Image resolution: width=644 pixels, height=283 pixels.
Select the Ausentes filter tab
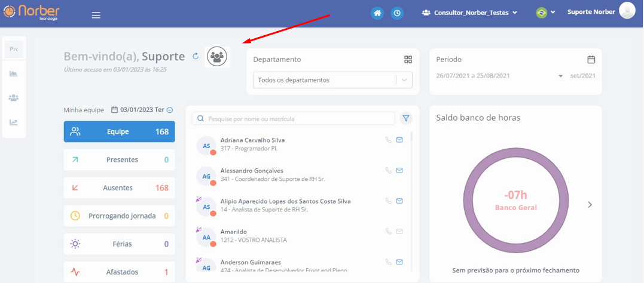click(x=119, y=187)
